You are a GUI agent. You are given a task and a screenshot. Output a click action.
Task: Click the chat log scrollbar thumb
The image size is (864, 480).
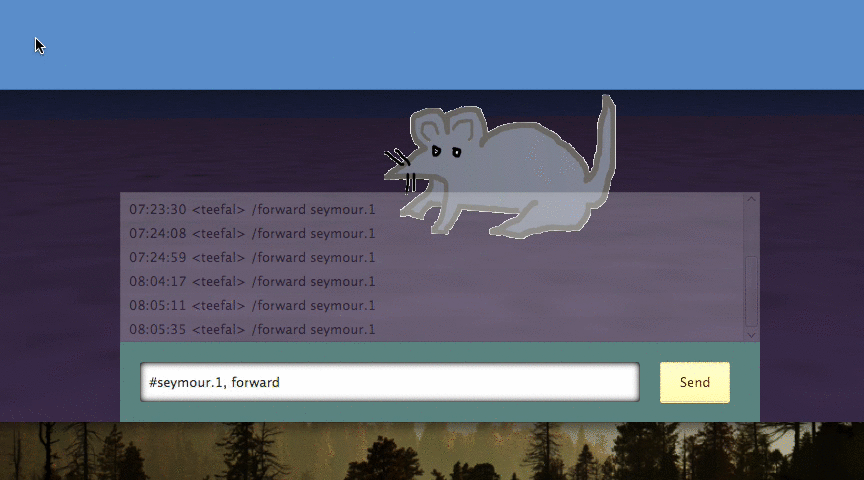pos(751,291)
